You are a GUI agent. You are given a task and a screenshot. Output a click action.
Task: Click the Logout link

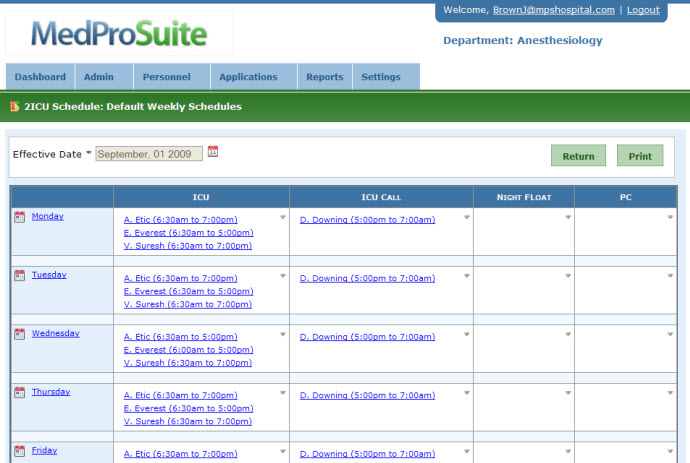(x=643, y=10)
